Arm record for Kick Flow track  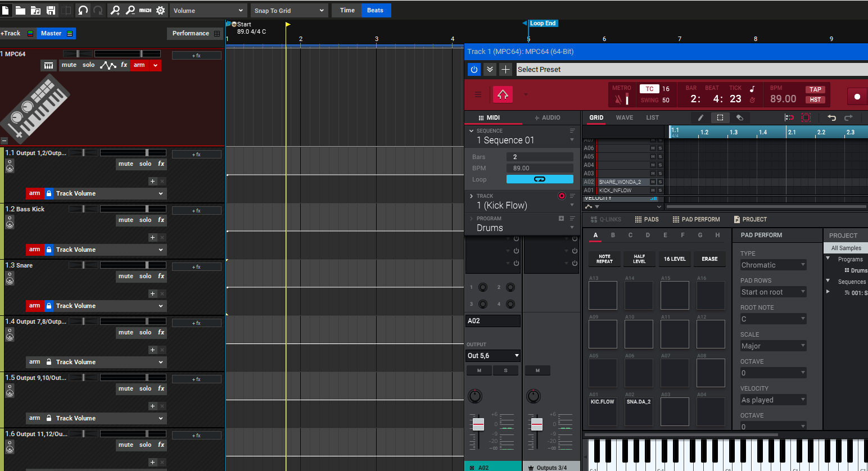[x=562, y=196]
